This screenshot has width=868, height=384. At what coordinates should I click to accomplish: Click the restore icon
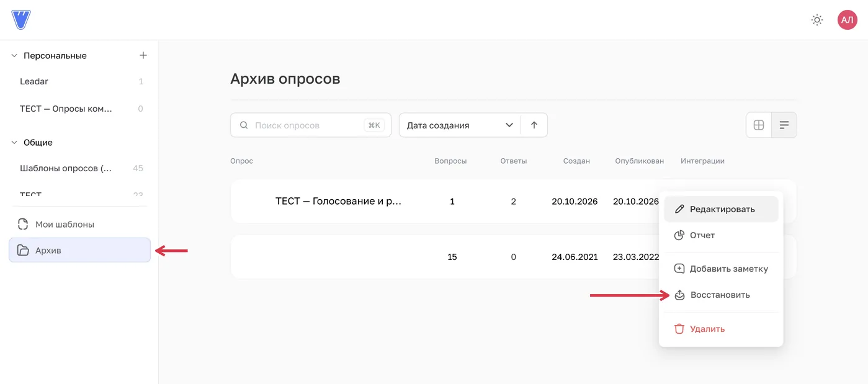click(679, 295)
